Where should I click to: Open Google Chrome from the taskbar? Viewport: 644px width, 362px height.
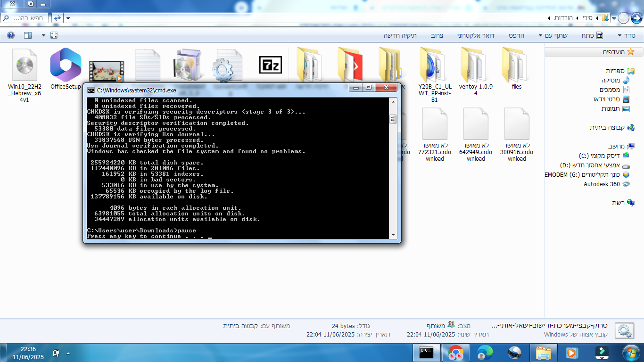click(455, 352)
